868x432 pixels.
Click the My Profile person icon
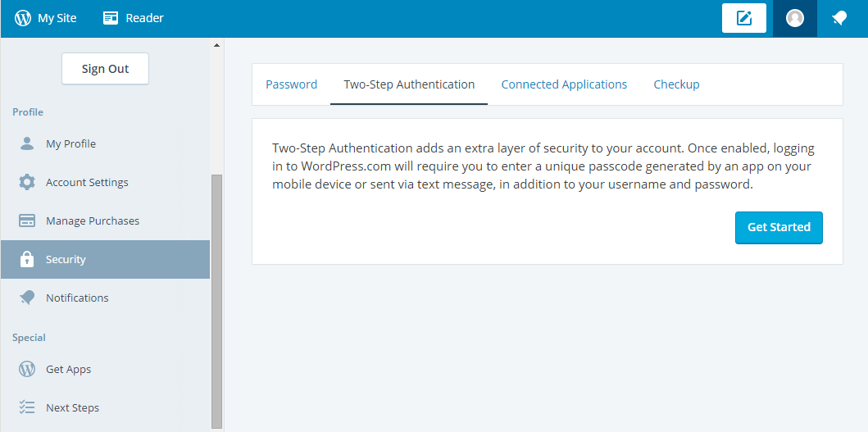pyautogui.click(x=26, y=143)
